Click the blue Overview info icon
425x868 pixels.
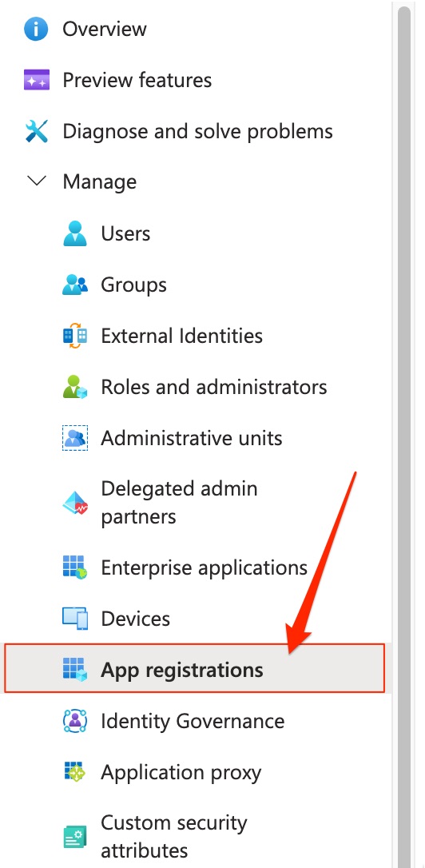[x=37, y=29]
